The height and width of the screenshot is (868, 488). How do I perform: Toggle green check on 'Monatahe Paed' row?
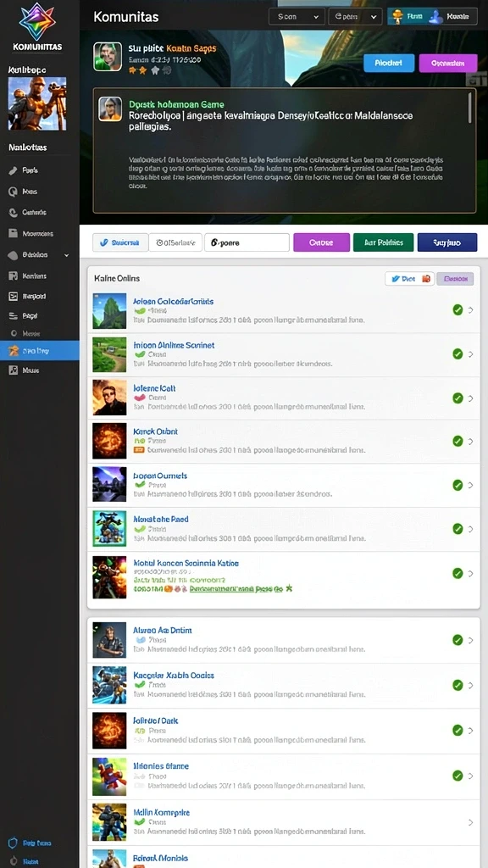pos(457,529)
